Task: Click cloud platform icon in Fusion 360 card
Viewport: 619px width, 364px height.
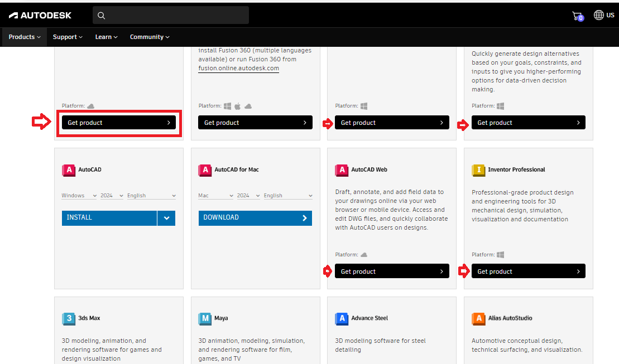Action: coord(248,106)
